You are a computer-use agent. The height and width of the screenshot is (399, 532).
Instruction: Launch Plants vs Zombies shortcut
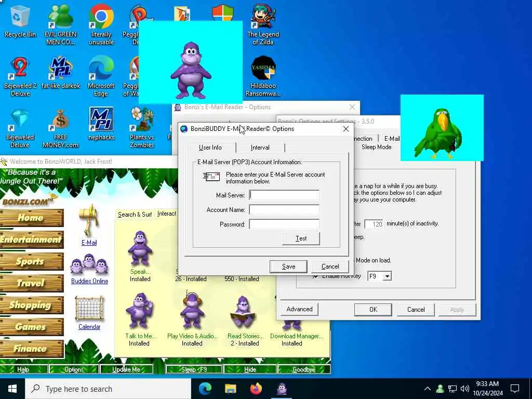[x=142, y=128]
